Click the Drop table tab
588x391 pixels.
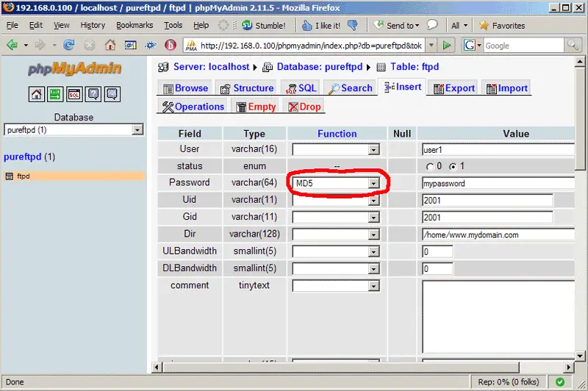(304, 107)
